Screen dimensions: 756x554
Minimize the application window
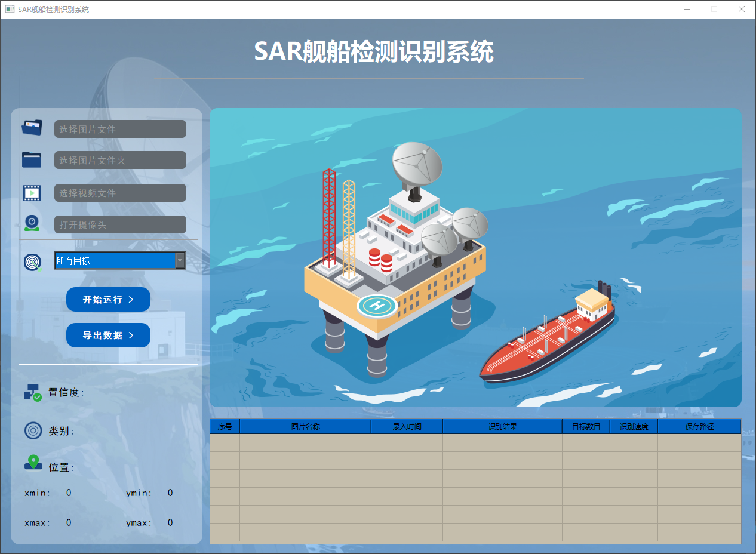coord(687,9)
